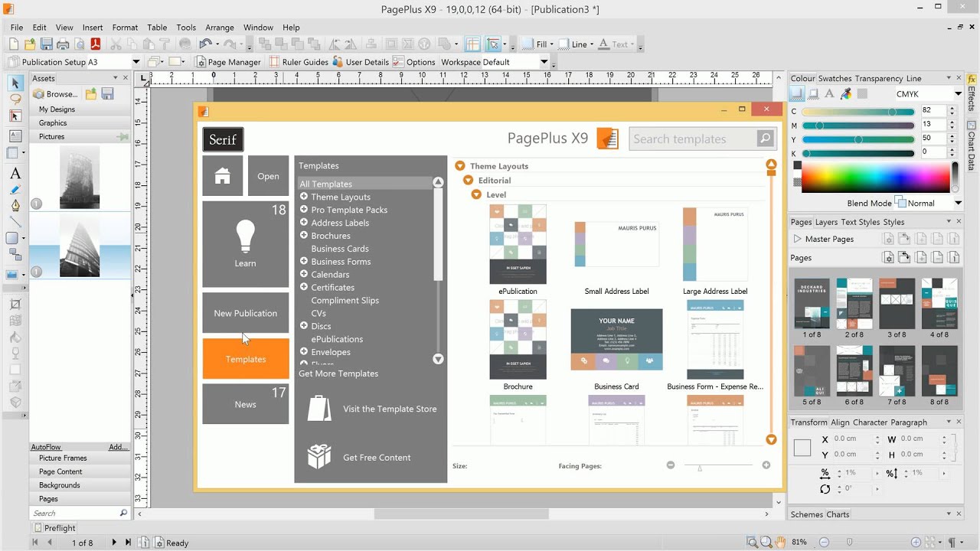The height and width of the screenshot is (551, 980).
Task: Click the Save icon in the main toolbar
Action: pyautogui.click(x=47, y=44)
